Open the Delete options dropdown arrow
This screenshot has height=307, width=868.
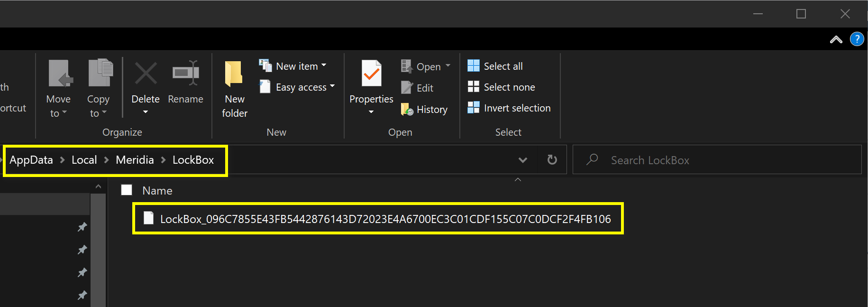click(x=146, y=112)
